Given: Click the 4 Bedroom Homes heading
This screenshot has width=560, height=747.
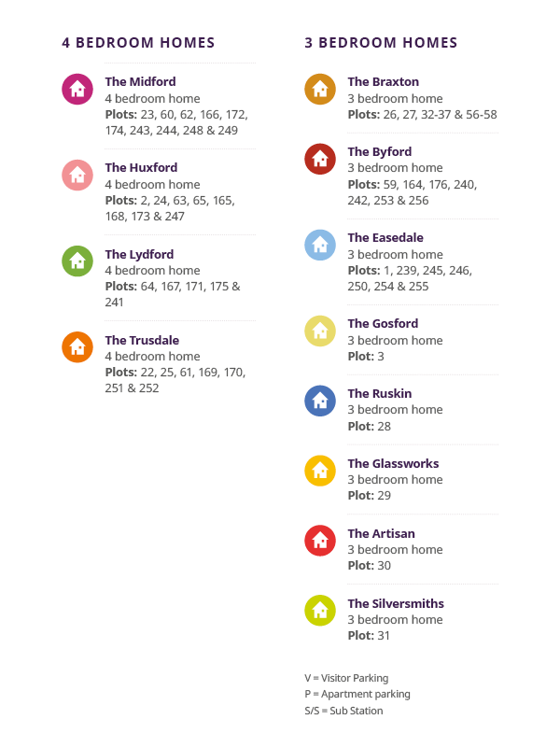Looking at the screenshot, I should (138, 43).
